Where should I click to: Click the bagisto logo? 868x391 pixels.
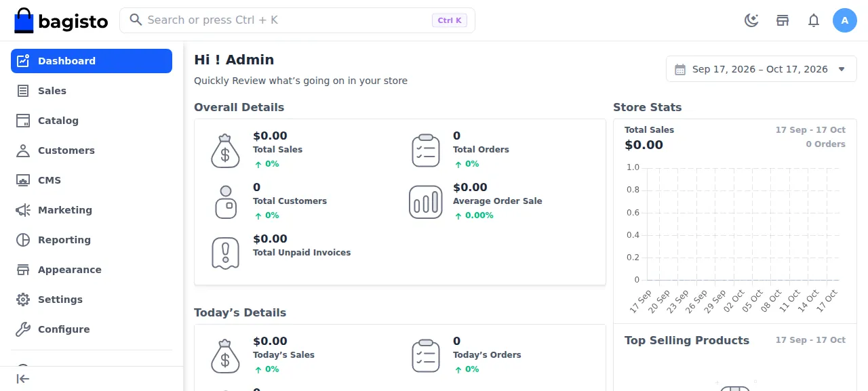61,20
